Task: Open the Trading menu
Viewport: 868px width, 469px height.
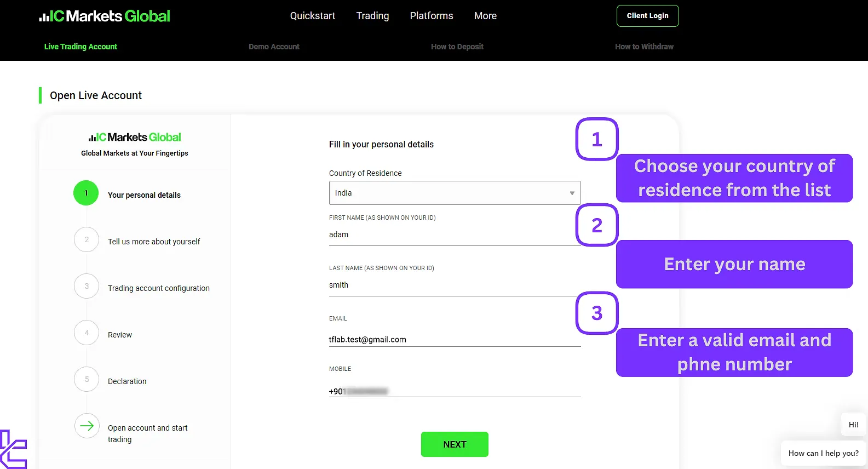Action: [372, 16]
